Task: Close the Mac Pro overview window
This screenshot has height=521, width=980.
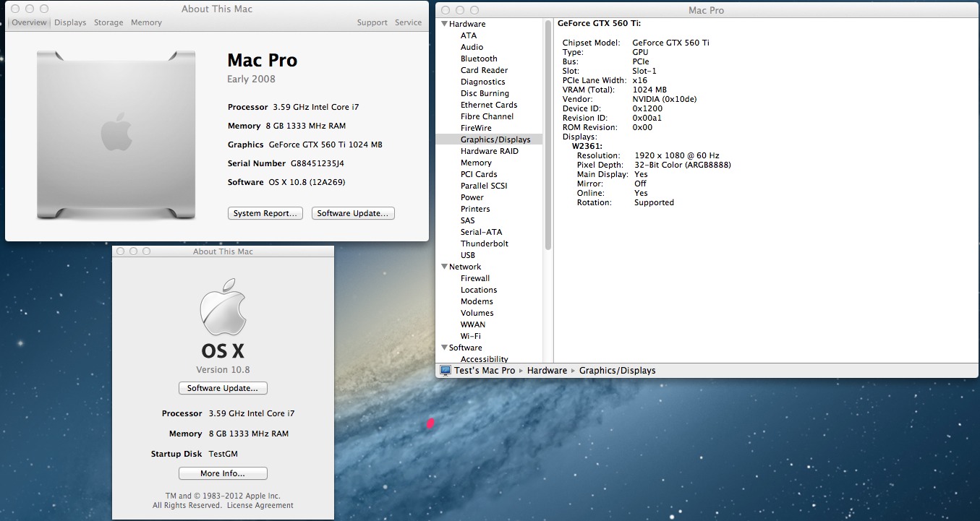Action: click(x=16, y=9)
